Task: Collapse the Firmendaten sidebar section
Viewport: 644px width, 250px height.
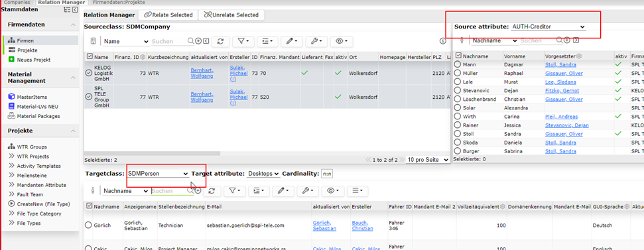Action: (73, 25)
